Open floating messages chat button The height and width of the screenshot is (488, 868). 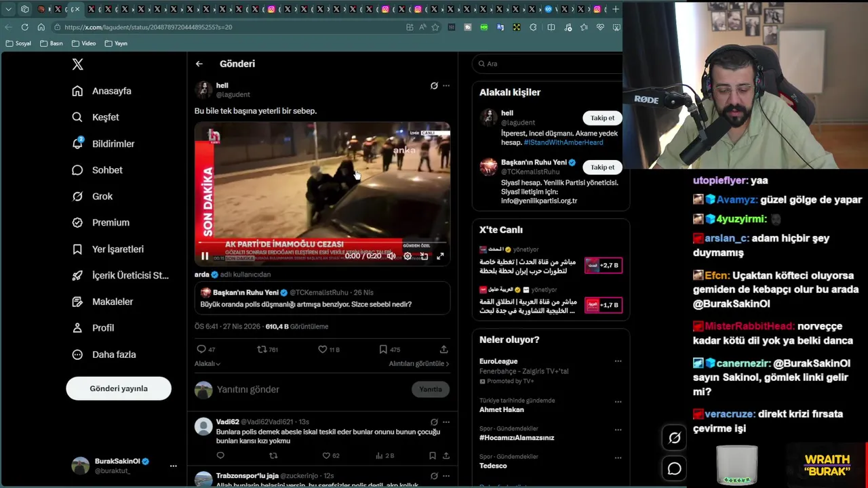click(x=675, y=468)
